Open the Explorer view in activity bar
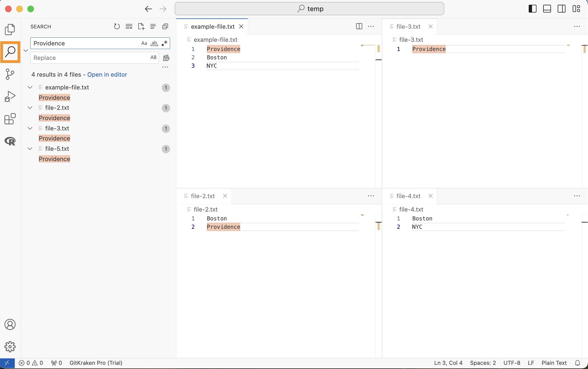Image resolution: width=588 pixels, height=369 pixels. click(x=10, y=29)
